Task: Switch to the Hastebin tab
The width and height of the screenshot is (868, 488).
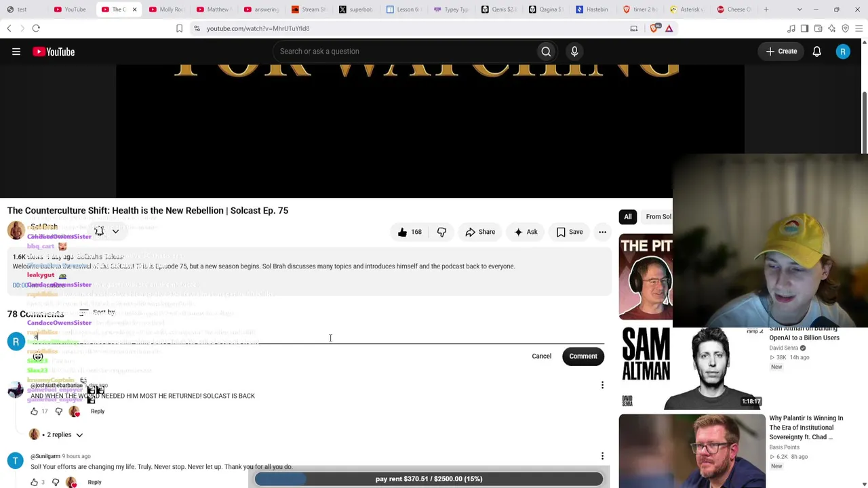Action: (592, 9)
